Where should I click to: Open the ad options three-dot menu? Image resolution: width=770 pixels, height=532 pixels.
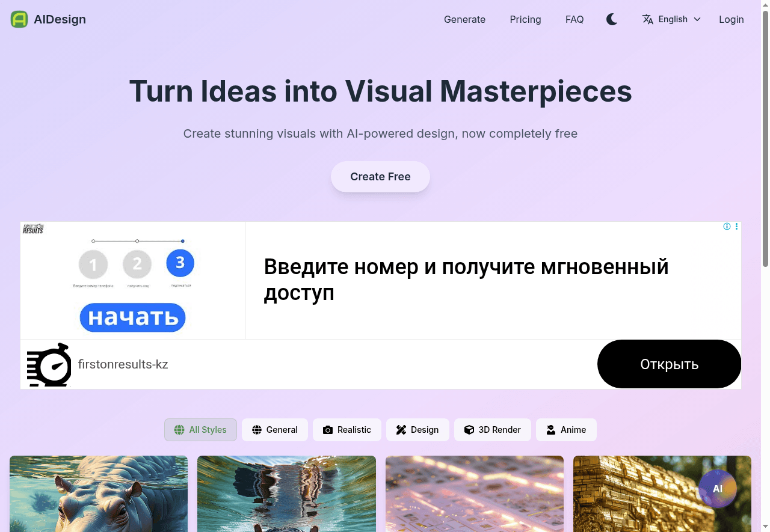pyautogui.click(x=736, y=226)
